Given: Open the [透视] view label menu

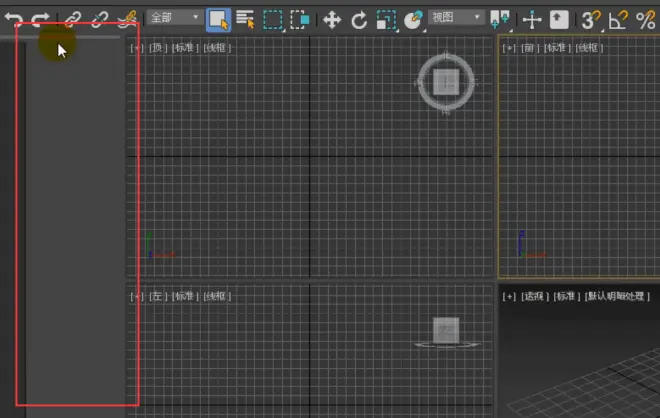Looking at the screenshot, I should (x=535, y=296).
